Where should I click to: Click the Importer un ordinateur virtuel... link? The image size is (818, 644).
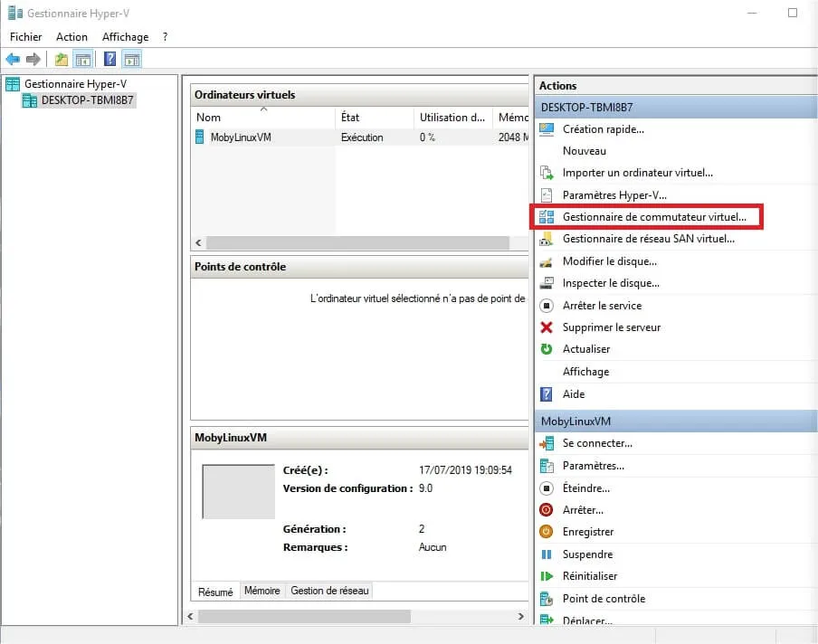pos(638,173)
